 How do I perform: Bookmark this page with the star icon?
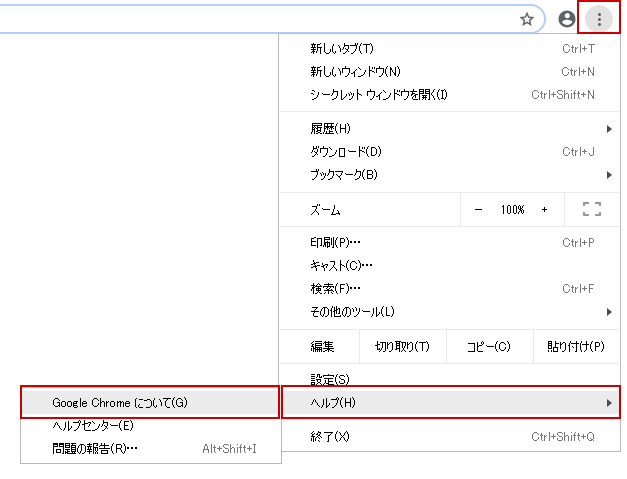[x=527, y=19]
